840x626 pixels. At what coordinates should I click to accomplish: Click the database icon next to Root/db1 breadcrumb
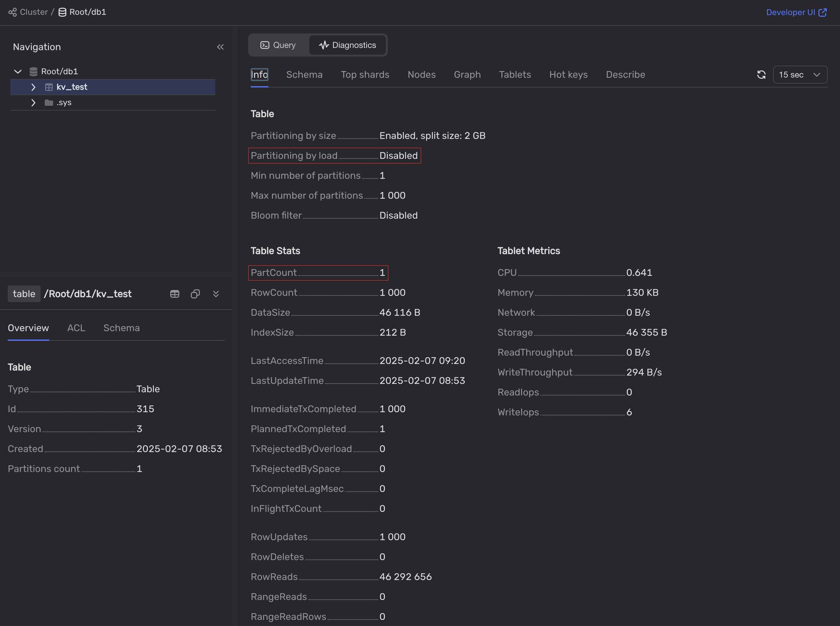[x=62, y=12]
